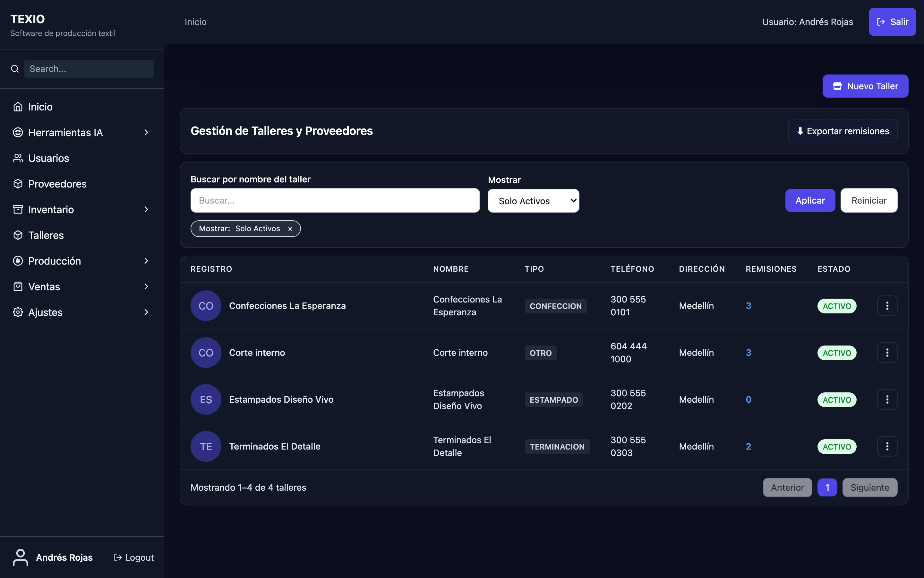Click the Inventario archive icon

click(x=18, y=209)
